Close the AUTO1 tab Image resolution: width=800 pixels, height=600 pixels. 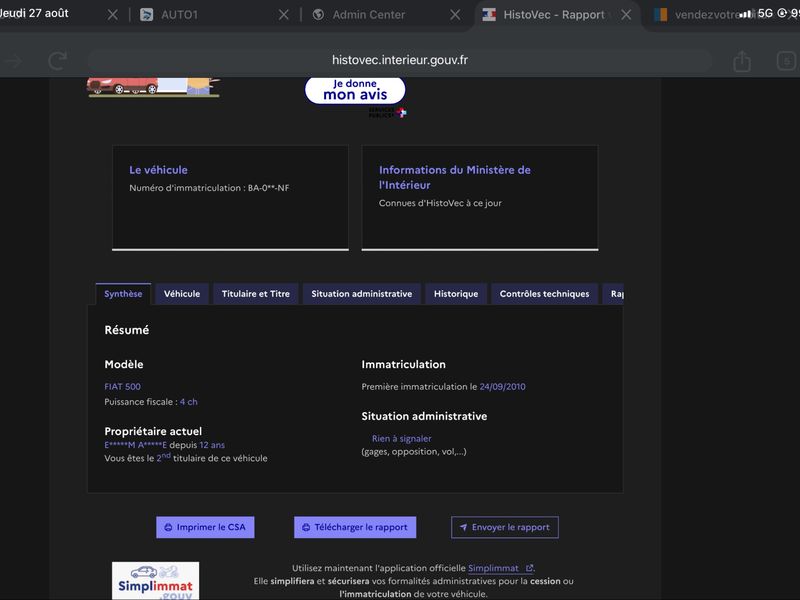click(284, 15)
